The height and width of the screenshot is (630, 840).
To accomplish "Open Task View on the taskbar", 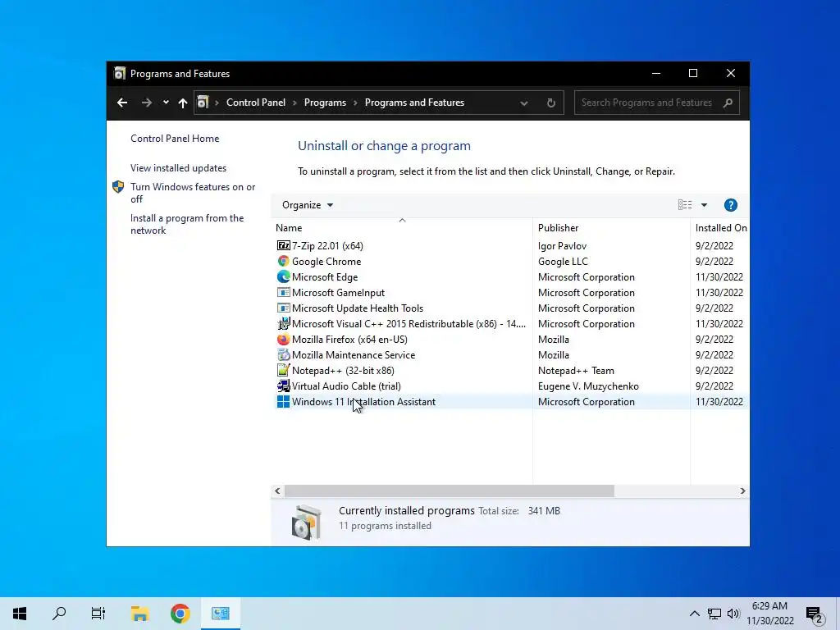I will point(98,614).
